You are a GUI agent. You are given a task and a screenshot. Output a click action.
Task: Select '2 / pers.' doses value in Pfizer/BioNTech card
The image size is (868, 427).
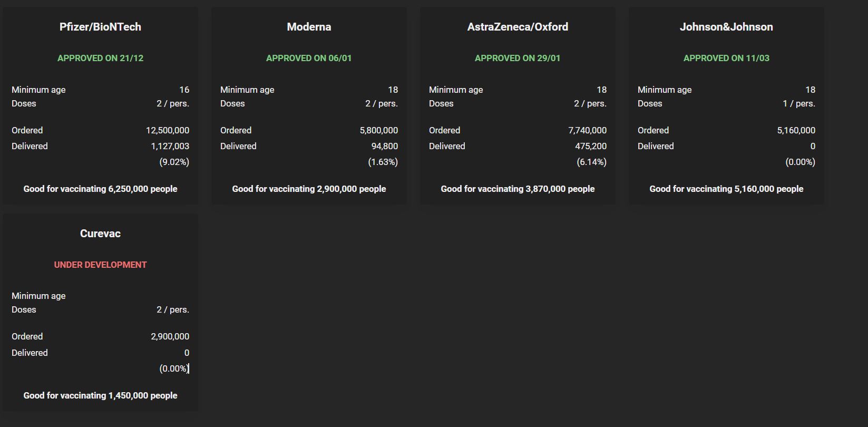(173, 103)
